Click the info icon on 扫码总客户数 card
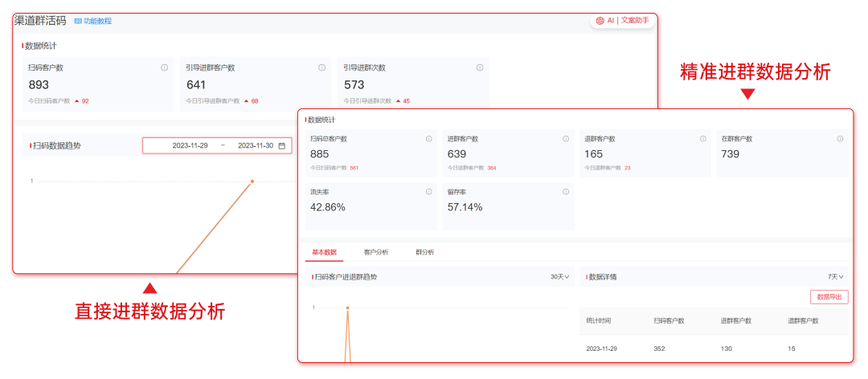The image size is (868, 379). (428, 139)
